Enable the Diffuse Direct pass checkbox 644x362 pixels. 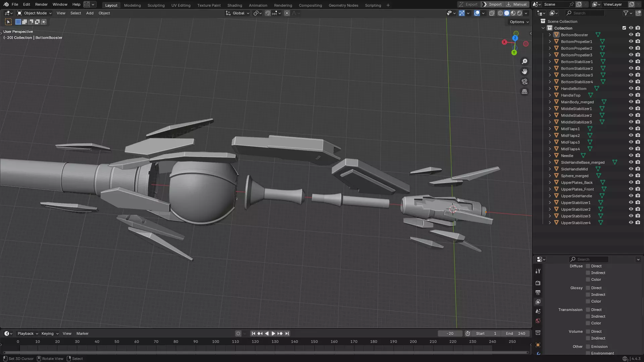coord(588,266)
